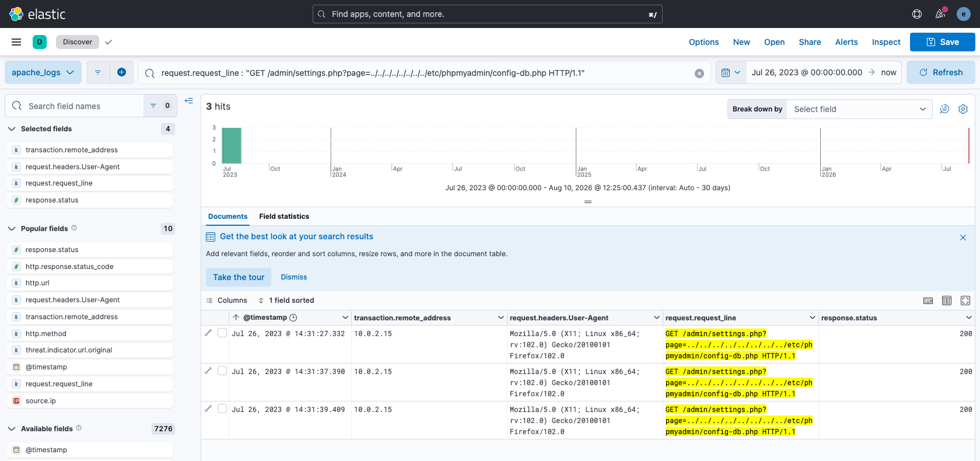Open response.status column options
This screenshot has height=461, width=980.
(968, 317)
